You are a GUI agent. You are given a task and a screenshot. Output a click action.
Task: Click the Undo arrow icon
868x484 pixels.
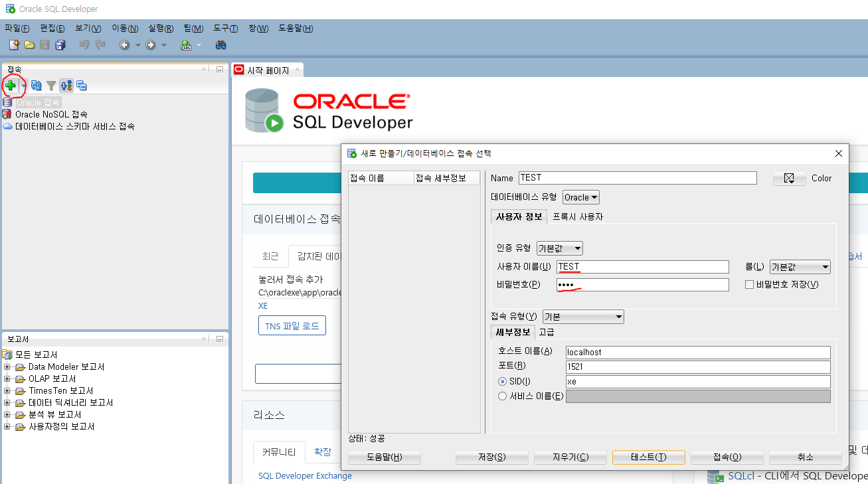pyautogui.click(x=84, y=45)
